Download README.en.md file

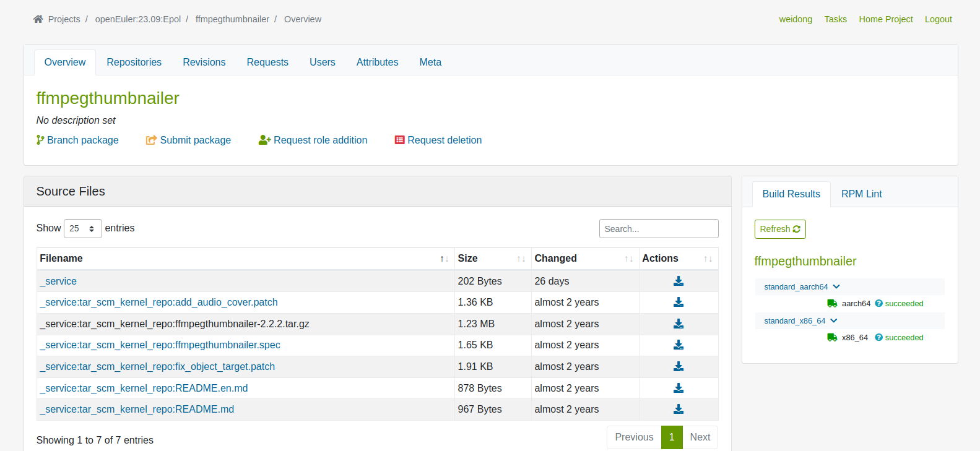[679, 388]
